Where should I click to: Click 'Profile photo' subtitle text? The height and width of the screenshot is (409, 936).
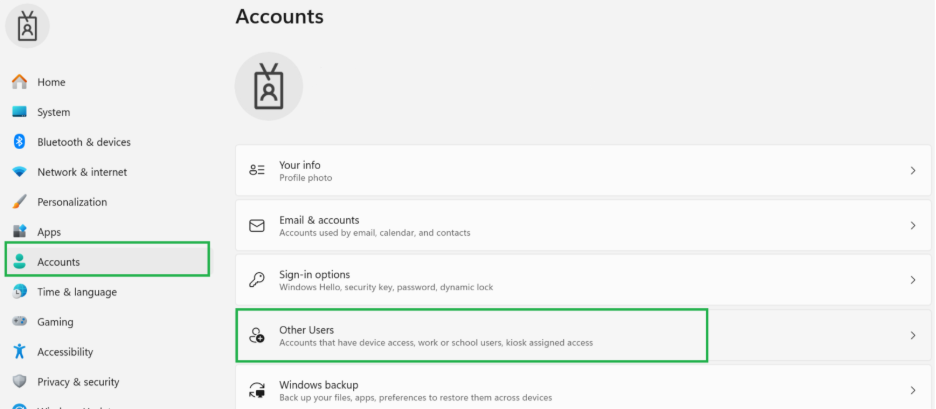tap(306, 178)
